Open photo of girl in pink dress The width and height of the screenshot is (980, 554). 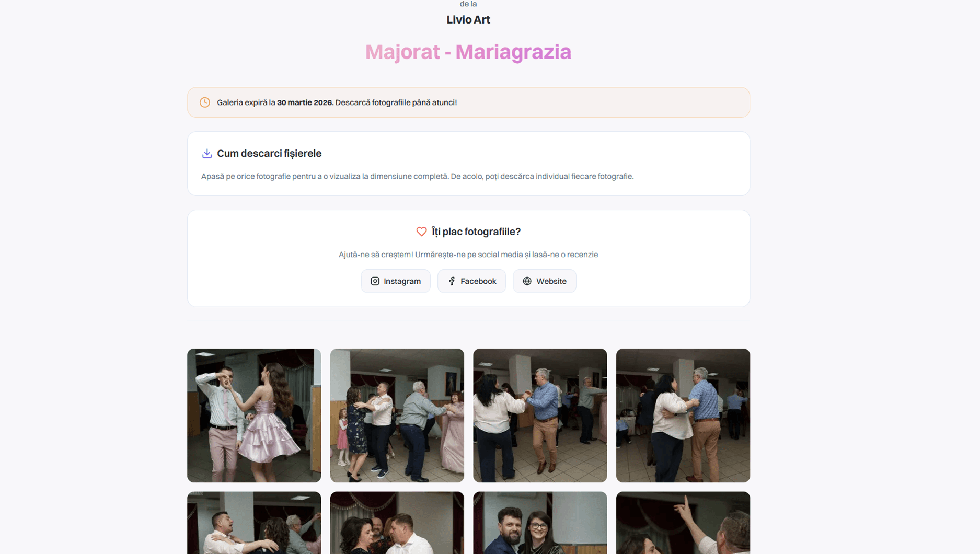coord(254,415)
